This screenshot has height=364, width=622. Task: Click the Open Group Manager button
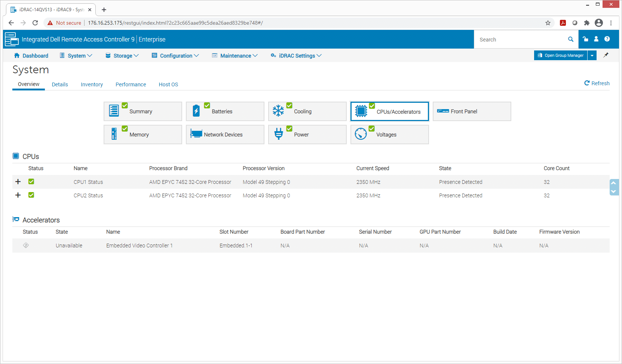(x=560, y=55)
